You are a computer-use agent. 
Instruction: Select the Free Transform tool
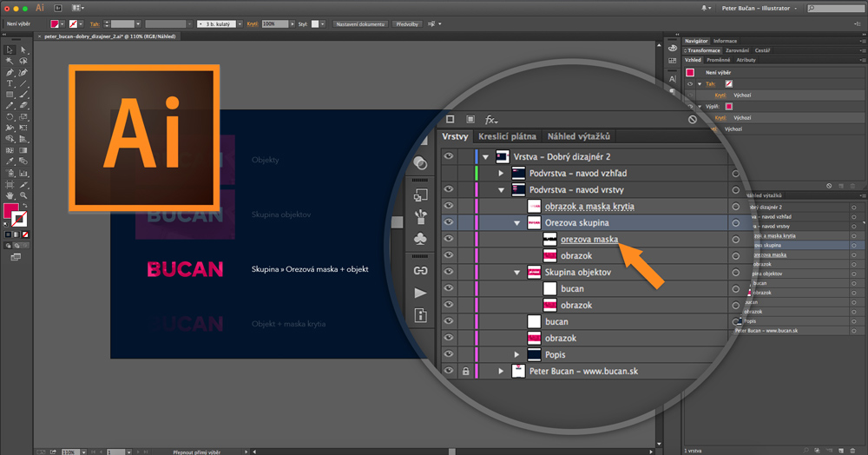point(23,128)
